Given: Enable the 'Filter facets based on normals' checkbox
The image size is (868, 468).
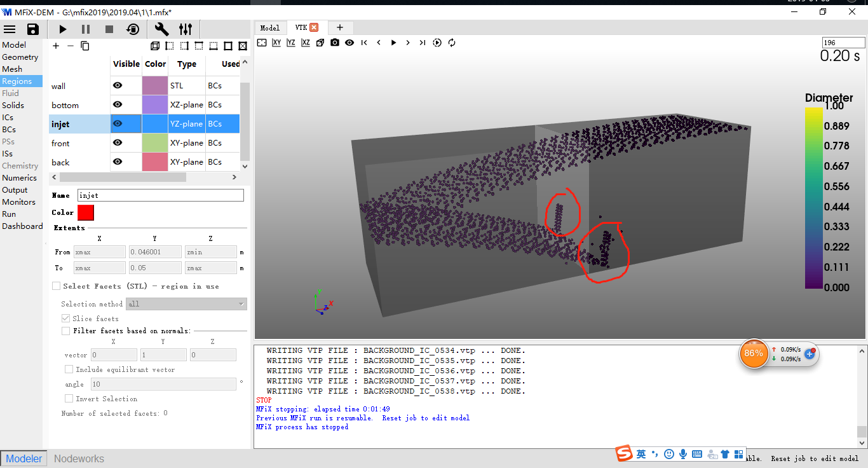Looking at the screenshot, I should 66,331.
